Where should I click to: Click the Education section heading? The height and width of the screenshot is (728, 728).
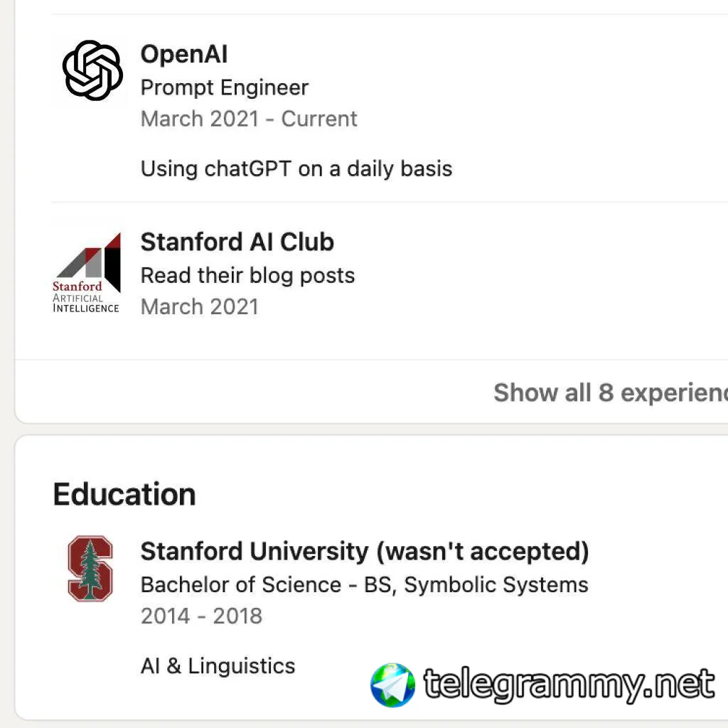[124, 494]
